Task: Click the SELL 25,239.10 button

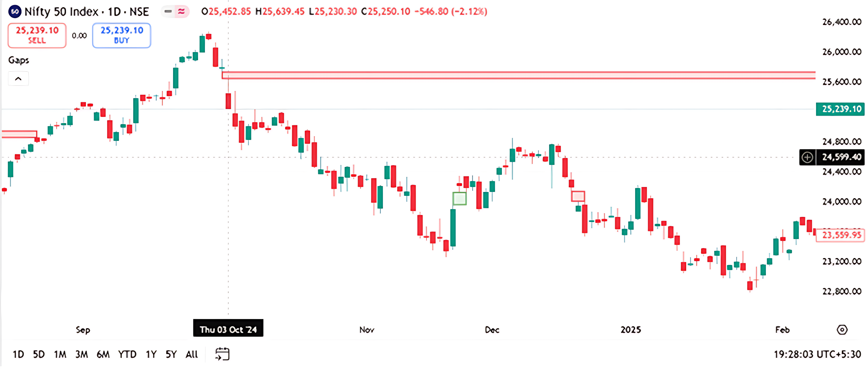Action: (37, 36)
